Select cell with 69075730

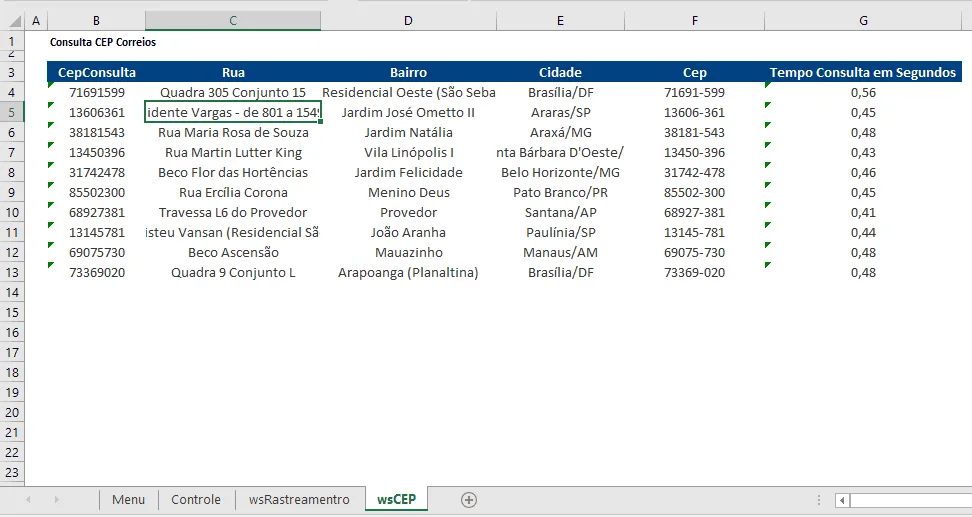96,252
